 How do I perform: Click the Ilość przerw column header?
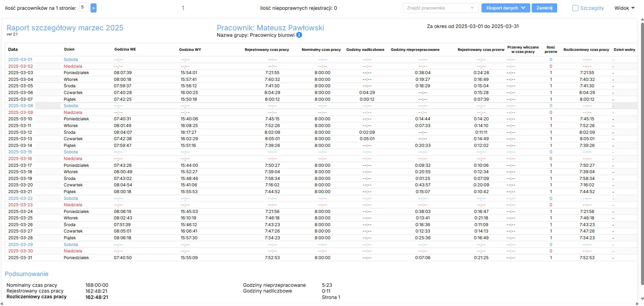pos(551,50)
